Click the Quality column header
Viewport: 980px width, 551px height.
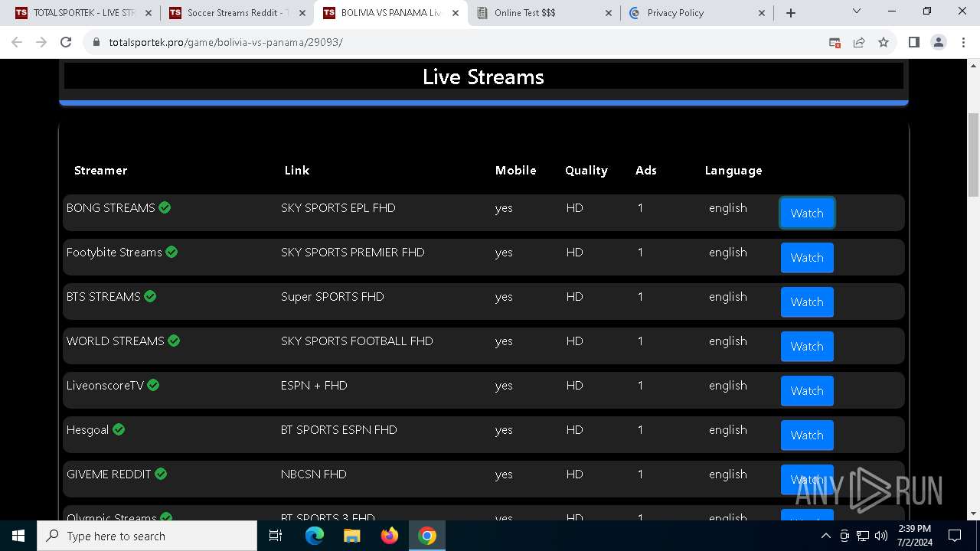(586, 170)
